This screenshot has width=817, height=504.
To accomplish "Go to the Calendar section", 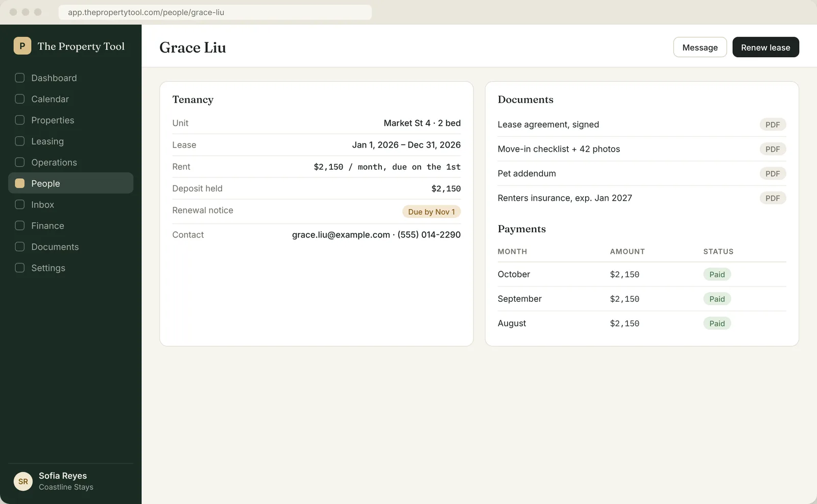I will point(70,99).
